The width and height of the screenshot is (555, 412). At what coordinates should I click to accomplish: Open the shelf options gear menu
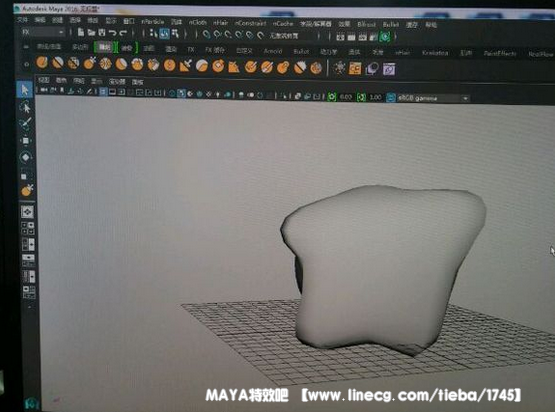[x=27, y=65]
